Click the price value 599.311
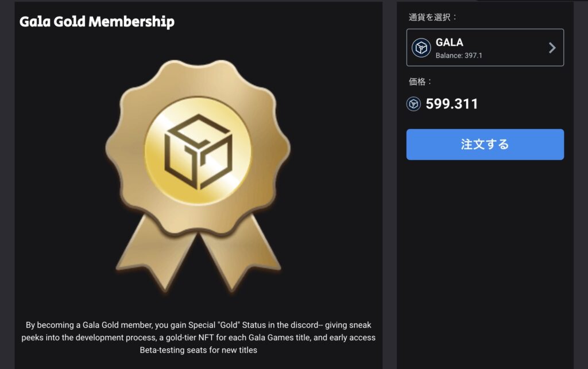The height and width of the screenshot is (369, 588). (452, 104)
